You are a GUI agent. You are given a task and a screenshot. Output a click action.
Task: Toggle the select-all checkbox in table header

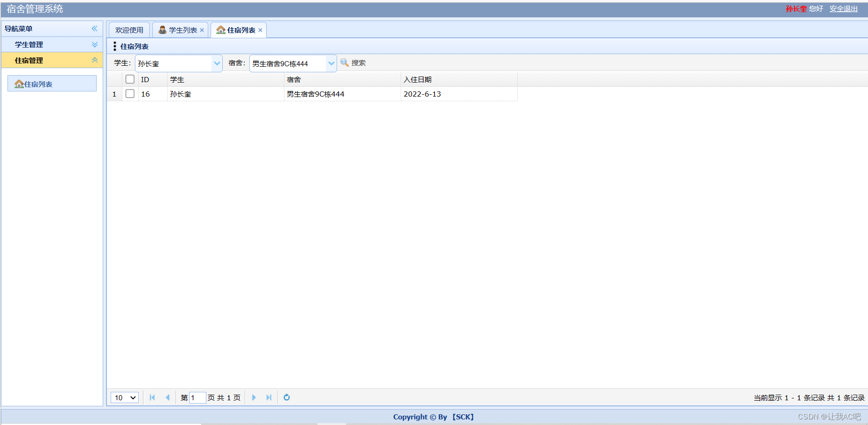[130, 79]
